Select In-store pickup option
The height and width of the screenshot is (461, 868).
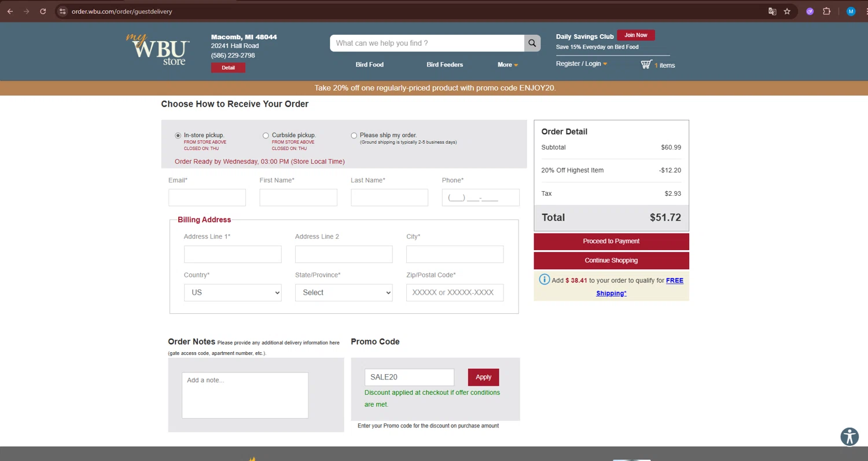click(178, 136)
